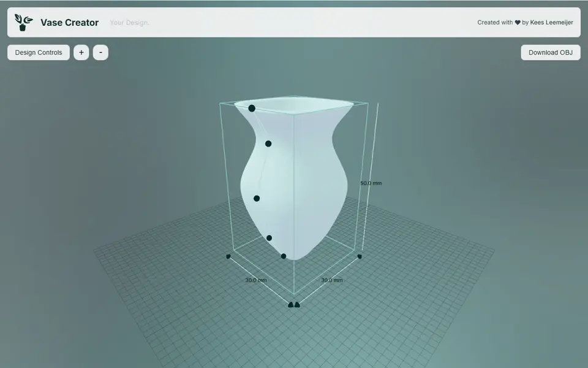Click the plus zoom button

click(81, 53)
